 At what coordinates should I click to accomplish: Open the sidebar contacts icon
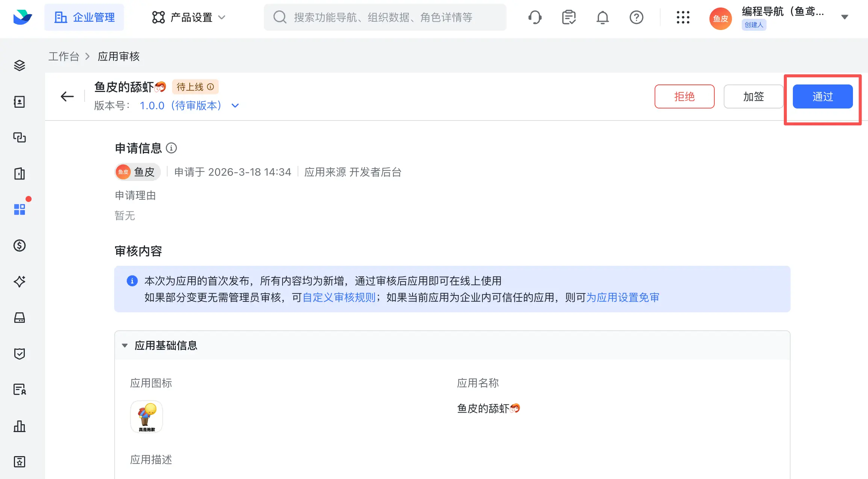[x=20, y=102]
